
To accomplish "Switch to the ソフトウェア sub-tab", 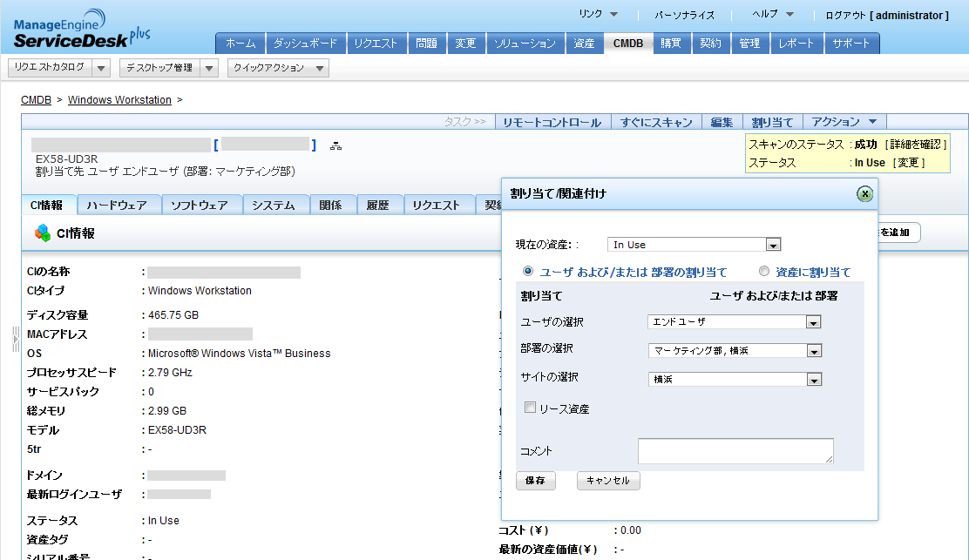I will click(200, 205).
